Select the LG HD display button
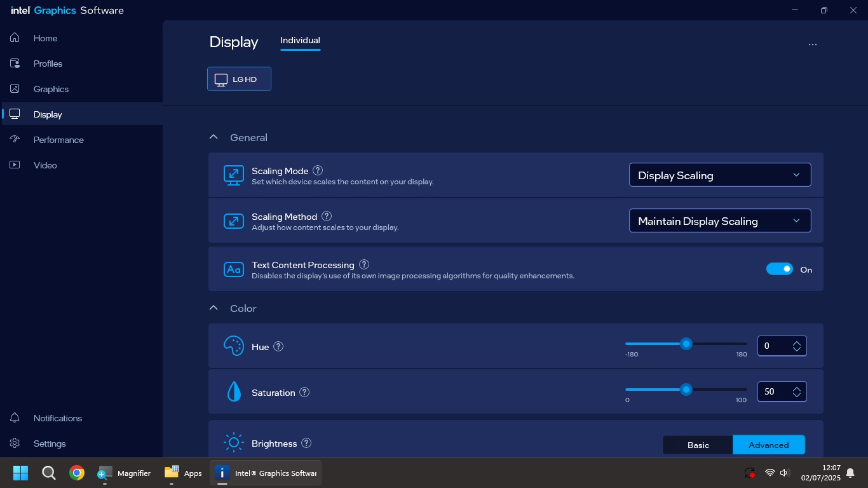This screenshot has width=868, height=488. point(239,79)
